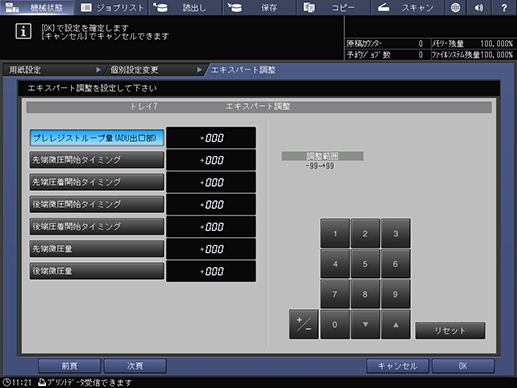
Task: Click 個別設定変更 breadcrumb
Action: [x=155, y=70]
